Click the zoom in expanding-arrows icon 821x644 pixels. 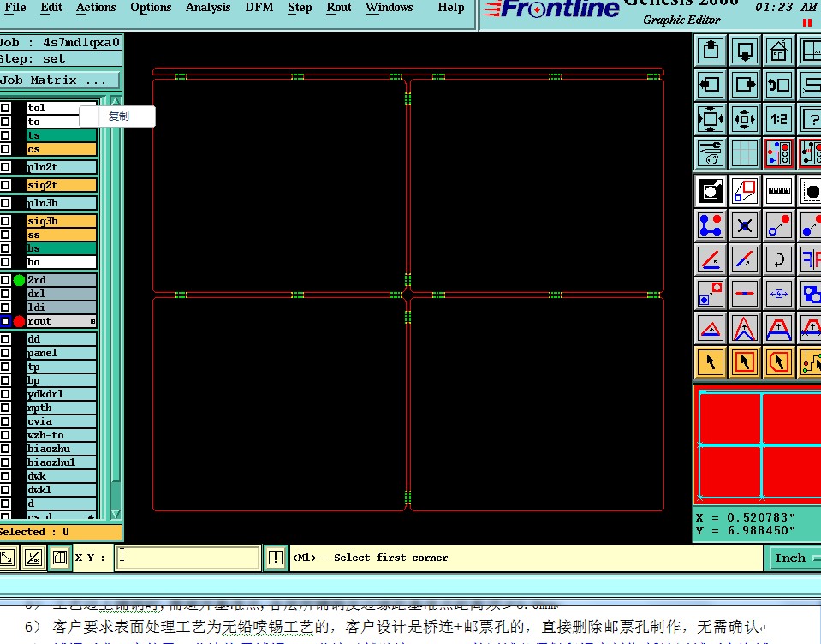coord(711,119)
